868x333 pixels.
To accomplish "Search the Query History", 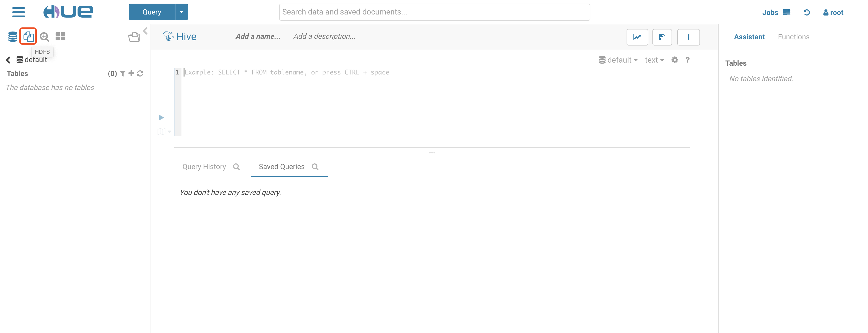I will tap(237, 167).
